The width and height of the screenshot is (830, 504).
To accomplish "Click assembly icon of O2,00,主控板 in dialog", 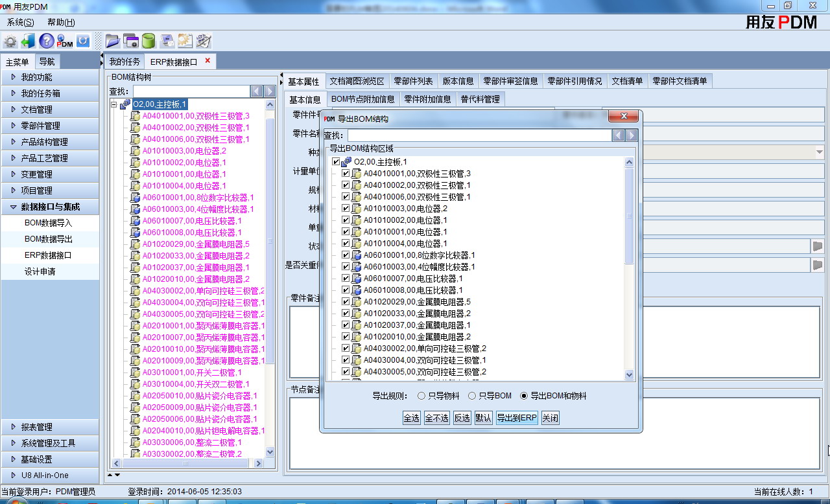I will point(346,162).
